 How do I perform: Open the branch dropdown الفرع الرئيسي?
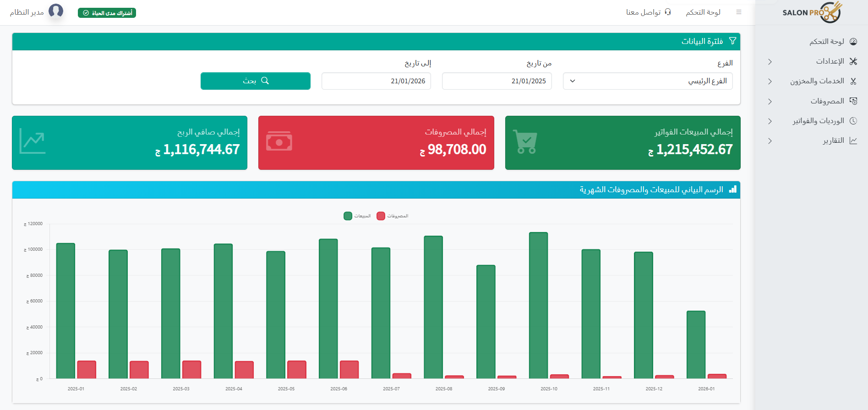(x=647, y=81)
